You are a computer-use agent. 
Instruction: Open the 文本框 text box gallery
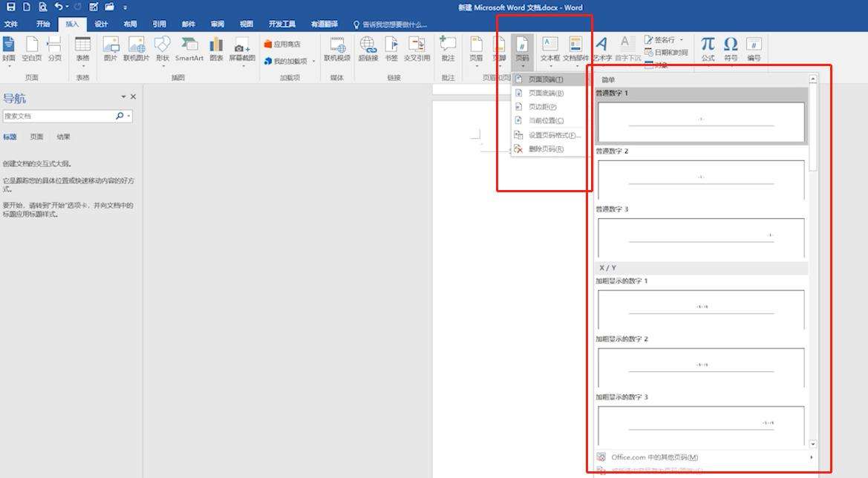tap(549, 51)
